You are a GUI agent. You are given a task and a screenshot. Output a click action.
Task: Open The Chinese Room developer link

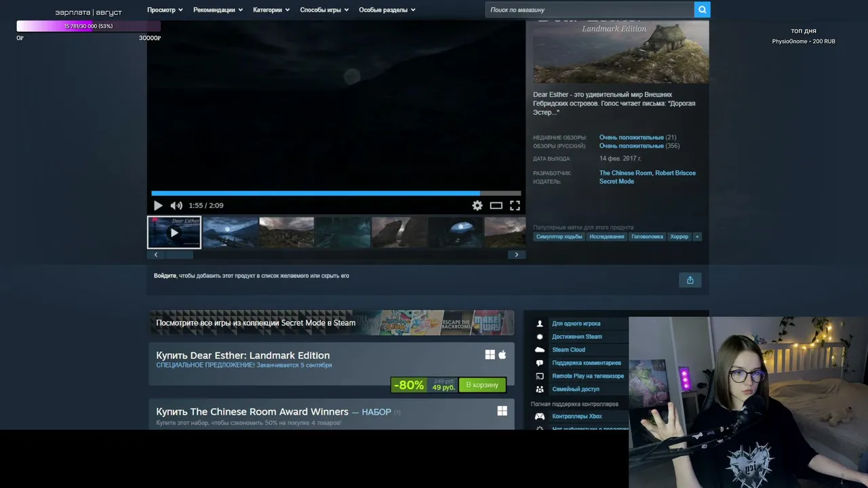[x=625, y=173]
